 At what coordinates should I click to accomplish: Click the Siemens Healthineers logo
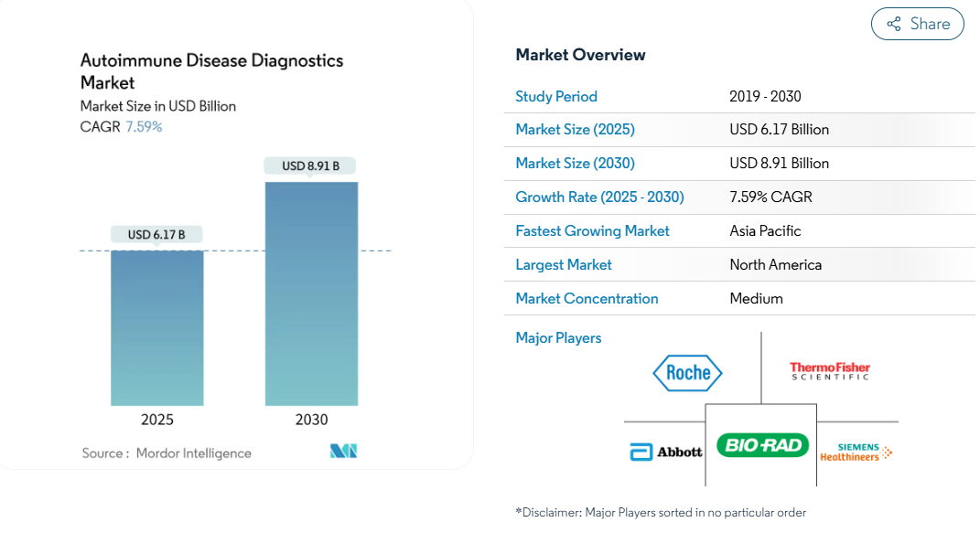pyautogui.click(x=856, y=452)
